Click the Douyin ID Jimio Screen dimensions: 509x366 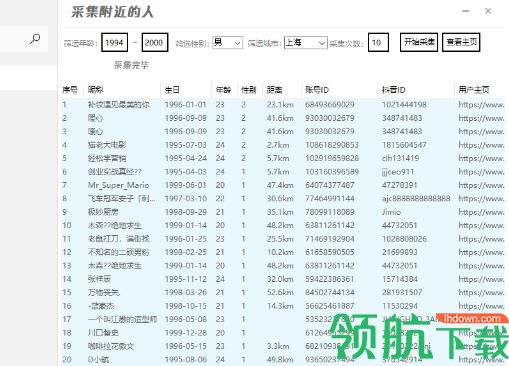click(x=391, y=212)
